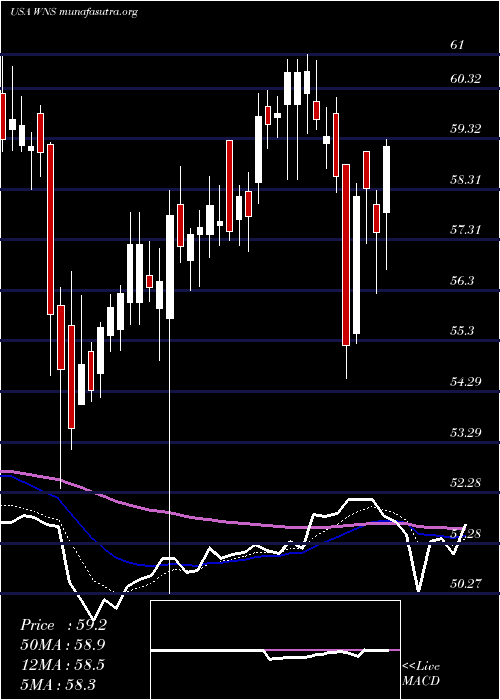Click the '<<Live MACD' label
The height and width of the screenshot is (700, 500).
pyautogui.click(x=421, y=674)
